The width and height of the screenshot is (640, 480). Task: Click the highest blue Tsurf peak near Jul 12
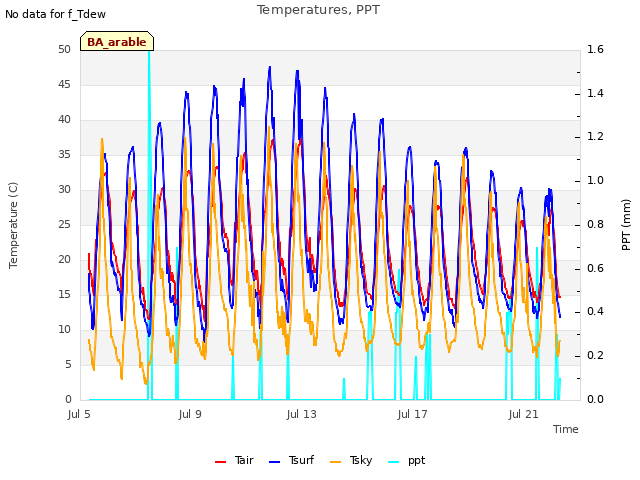pyautogui.click(x=270, y=68)
